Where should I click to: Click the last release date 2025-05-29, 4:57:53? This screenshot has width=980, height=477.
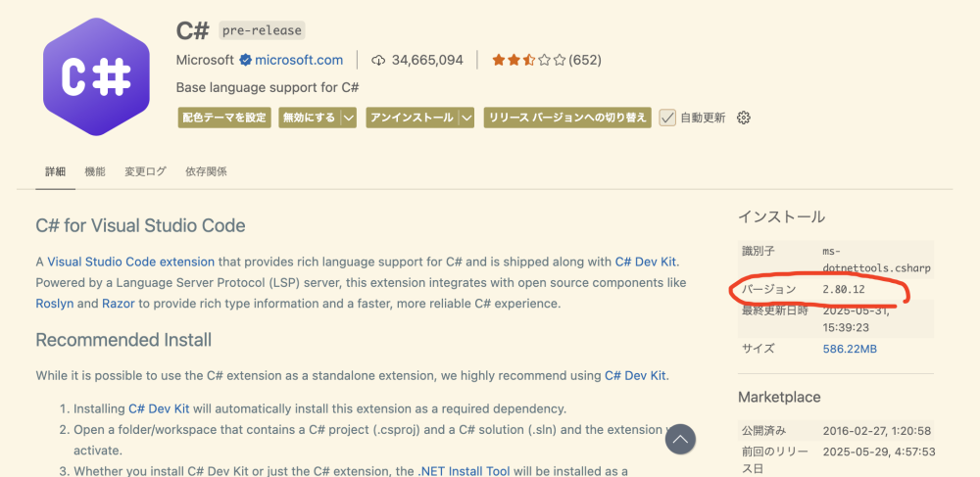tap(879, 452)
